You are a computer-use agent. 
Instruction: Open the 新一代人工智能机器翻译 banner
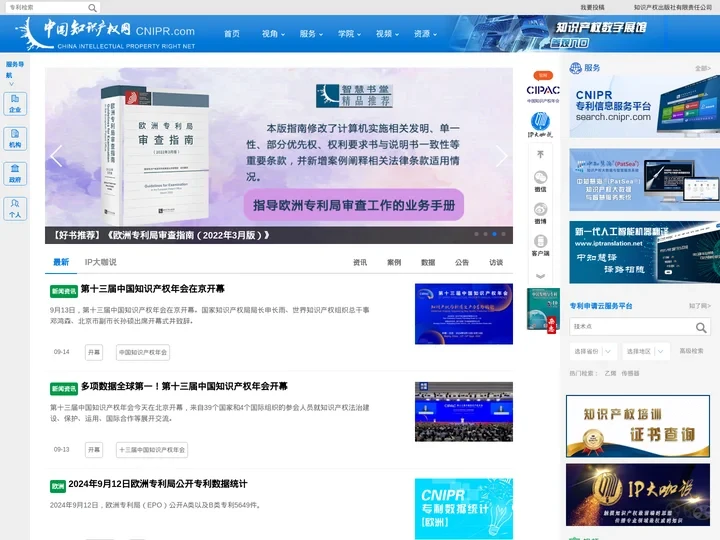pos(645,252)
